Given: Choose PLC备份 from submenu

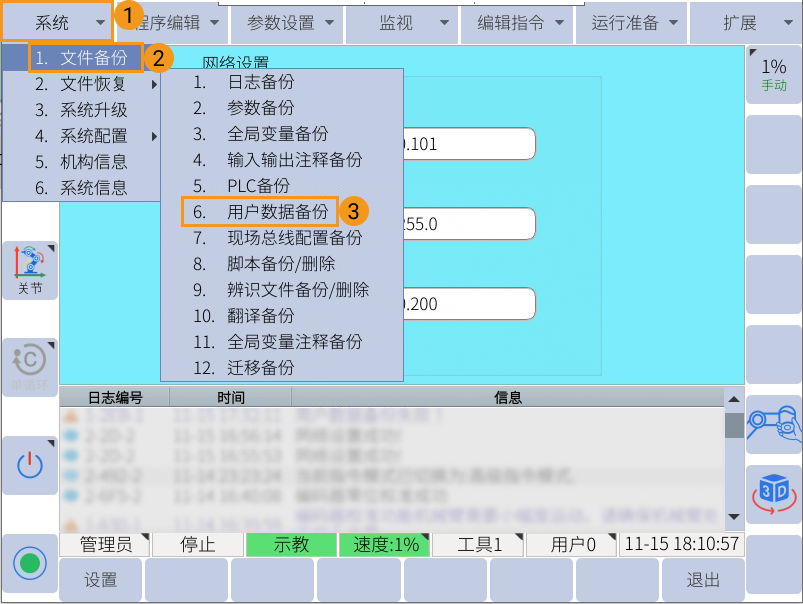Looking at the screenshot, I should (282, 186).
